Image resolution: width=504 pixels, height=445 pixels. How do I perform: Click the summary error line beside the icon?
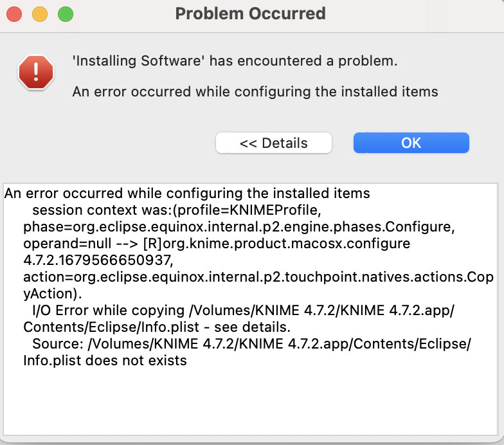[x=255, y=91]
